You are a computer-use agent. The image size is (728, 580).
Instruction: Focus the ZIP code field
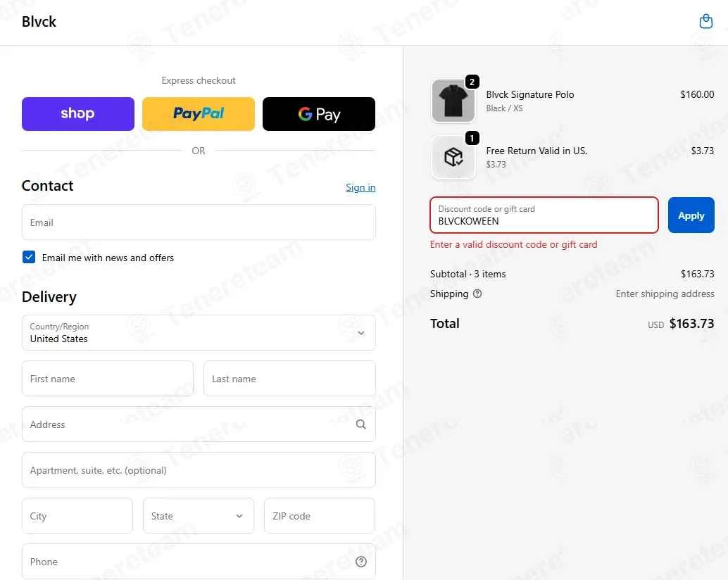320,515
